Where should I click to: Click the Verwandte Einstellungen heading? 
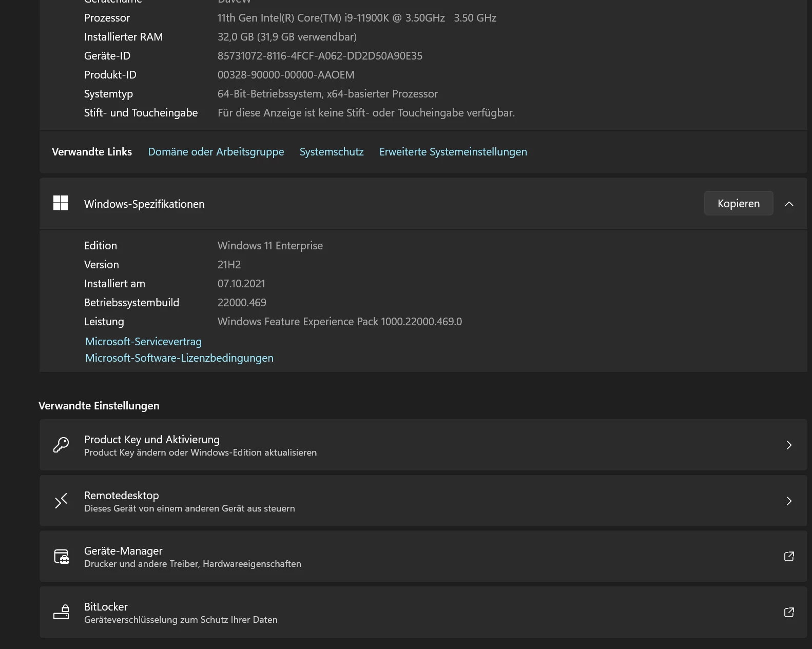(x=99, y=406)
